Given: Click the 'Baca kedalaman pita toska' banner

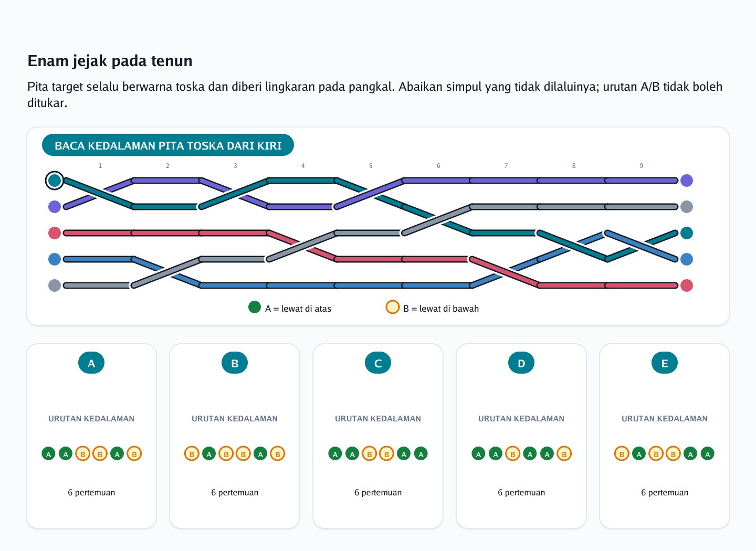Looking at the screenshot, I should 168,145.
